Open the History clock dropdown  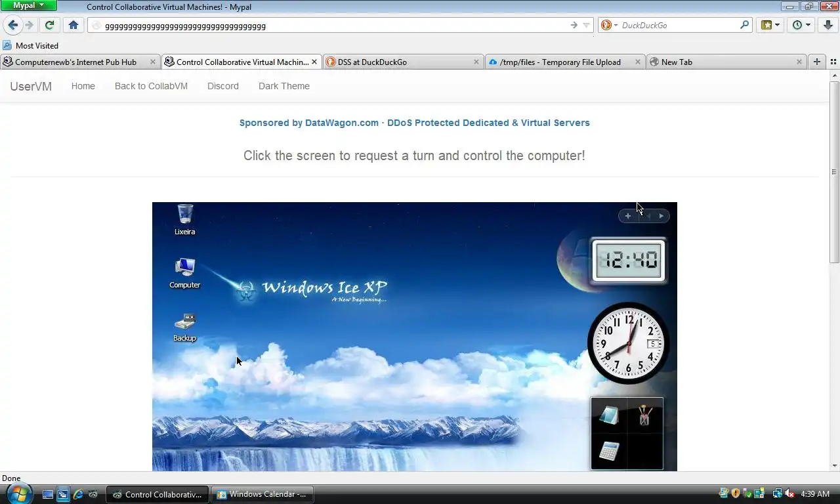tap(801, 25)
